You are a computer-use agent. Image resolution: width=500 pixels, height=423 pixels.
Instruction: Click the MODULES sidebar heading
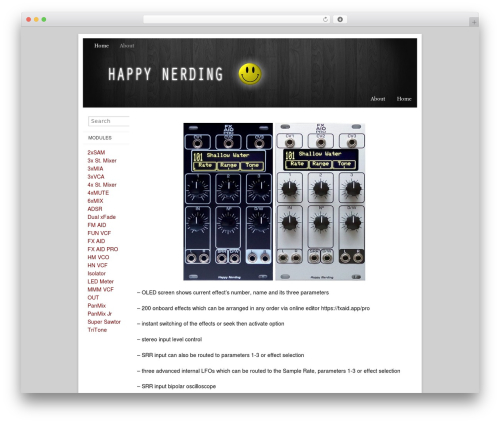tap(100, 138)
